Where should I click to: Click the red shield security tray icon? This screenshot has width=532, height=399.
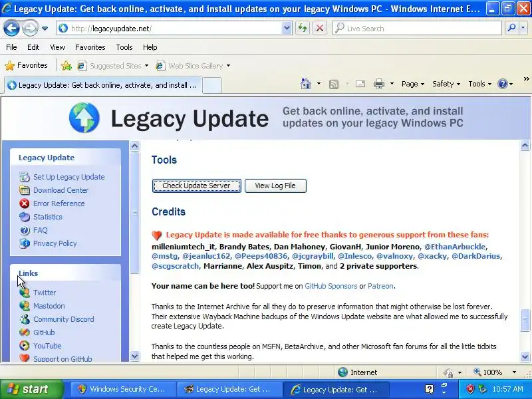470,389
